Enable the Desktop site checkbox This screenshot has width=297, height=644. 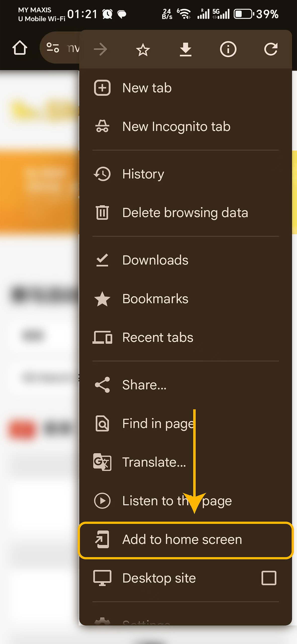click(269, 578)
